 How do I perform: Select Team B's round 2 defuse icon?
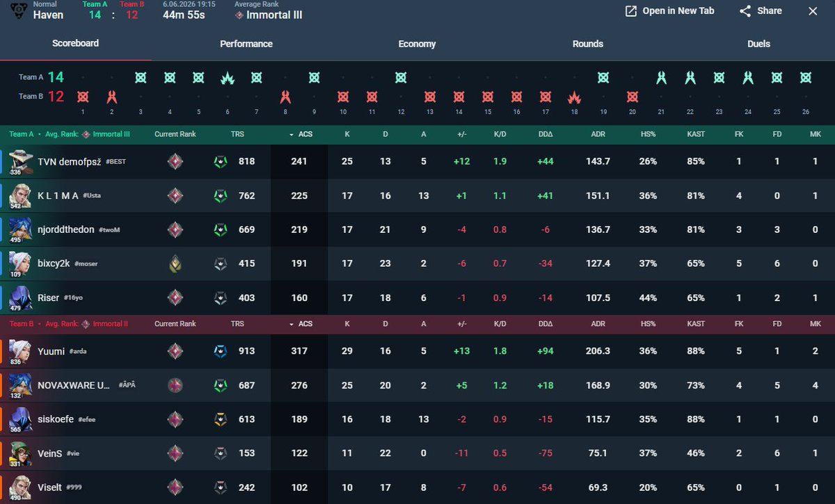coord(112,97)
